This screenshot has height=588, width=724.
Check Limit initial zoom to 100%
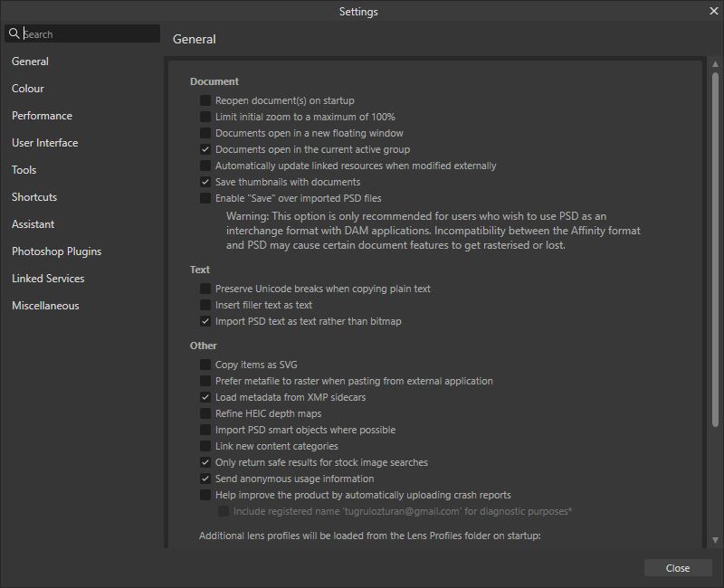[x=205, y=117]
